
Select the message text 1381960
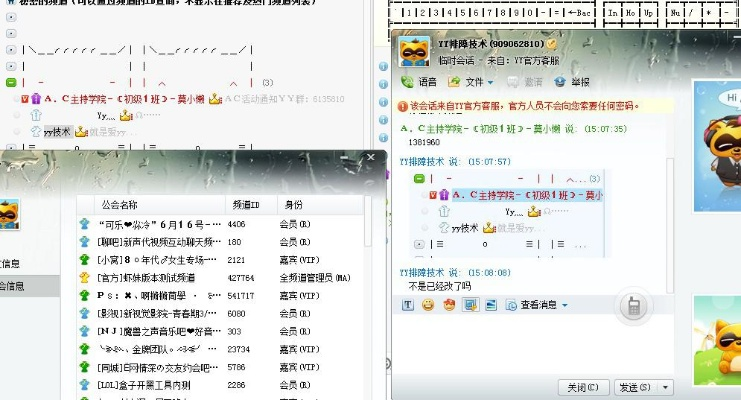tap(424, 142)
